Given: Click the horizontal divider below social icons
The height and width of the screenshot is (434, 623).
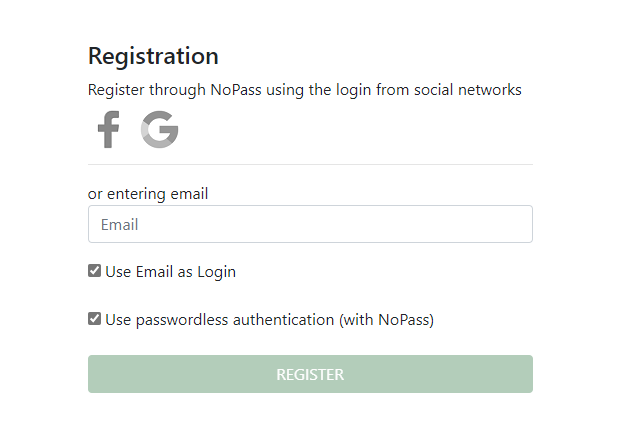Looking at the screenshot, I should [x=310, y=164].
